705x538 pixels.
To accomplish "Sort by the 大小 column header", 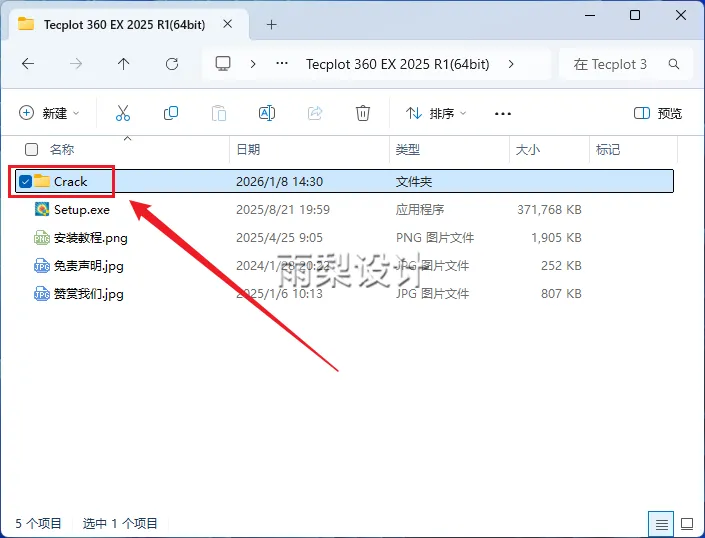I will [x=527, y=149].
